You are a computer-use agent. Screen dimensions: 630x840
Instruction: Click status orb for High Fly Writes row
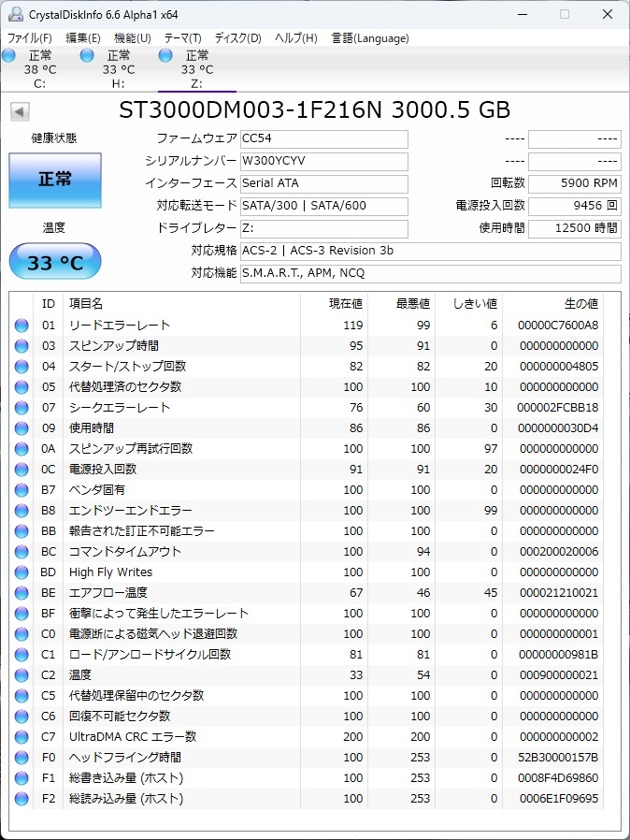pyautogui.click(x=21, y=572)
